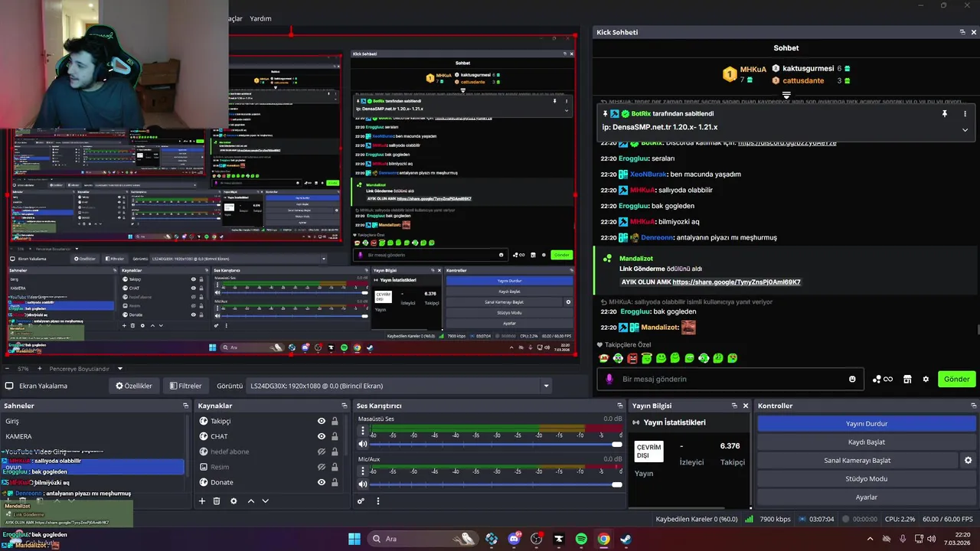This screenshot has height=551, width=980.
Task: Unlock the CHAT source lock
Action: [335, 436]
